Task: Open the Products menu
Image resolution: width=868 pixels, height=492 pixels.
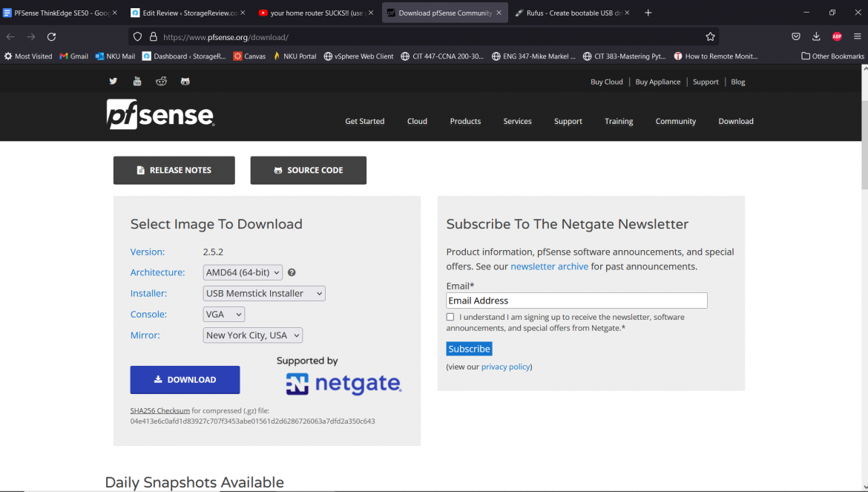Action: click(x=466, y=121)
